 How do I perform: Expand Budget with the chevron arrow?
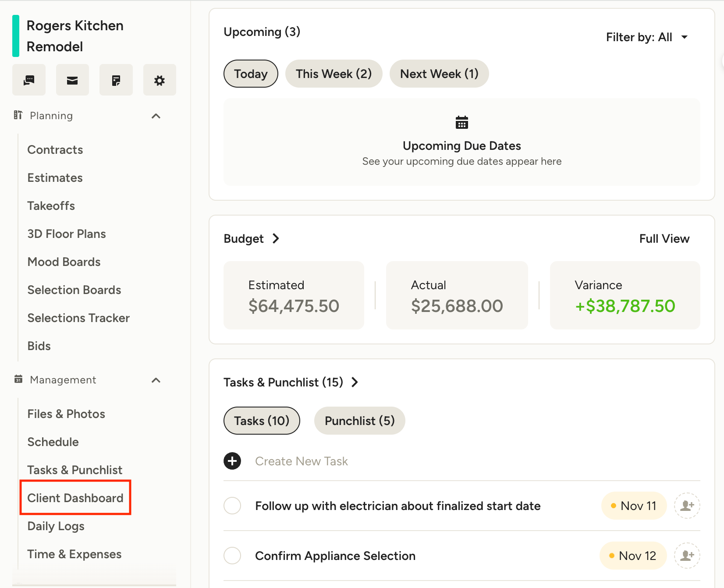(276, 239)
